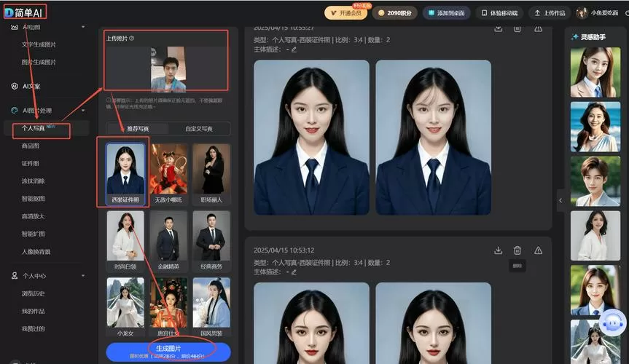Click the AI绘图 sidebar icon
The image size is (629, 364).
pos(15,27)
